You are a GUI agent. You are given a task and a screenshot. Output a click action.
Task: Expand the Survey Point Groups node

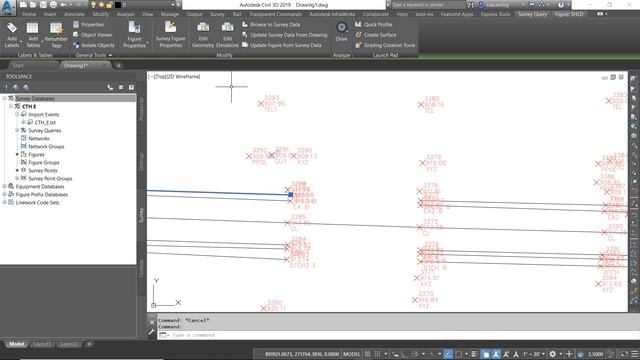[17, 178]
